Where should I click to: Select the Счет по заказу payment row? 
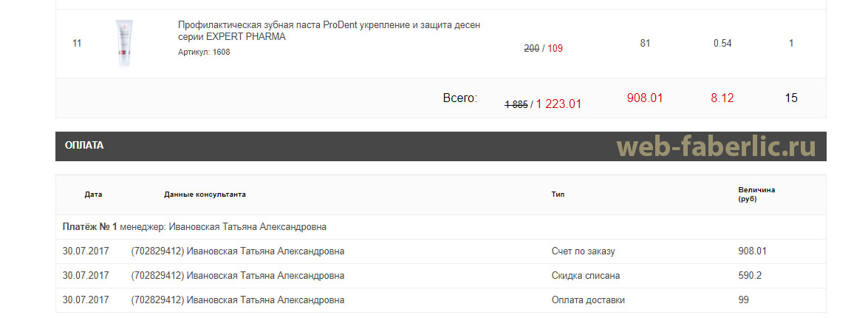click(440, 251)
